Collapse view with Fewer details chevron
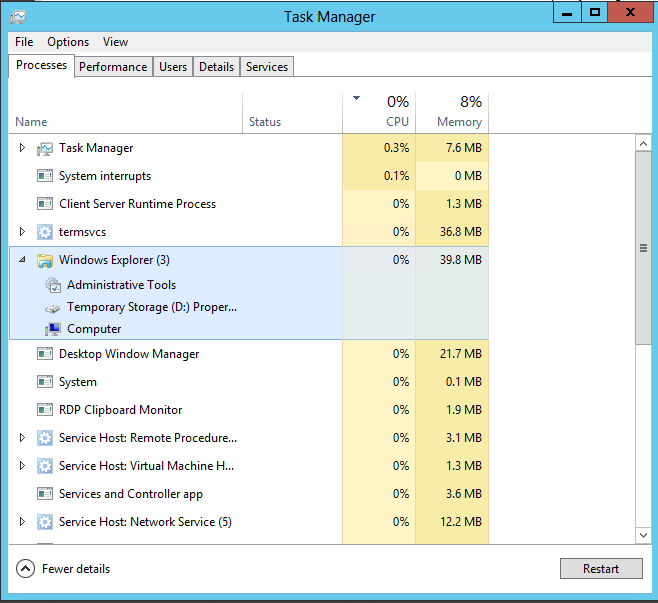The width and height of the screenshot is (658, 603). point(25,569)
